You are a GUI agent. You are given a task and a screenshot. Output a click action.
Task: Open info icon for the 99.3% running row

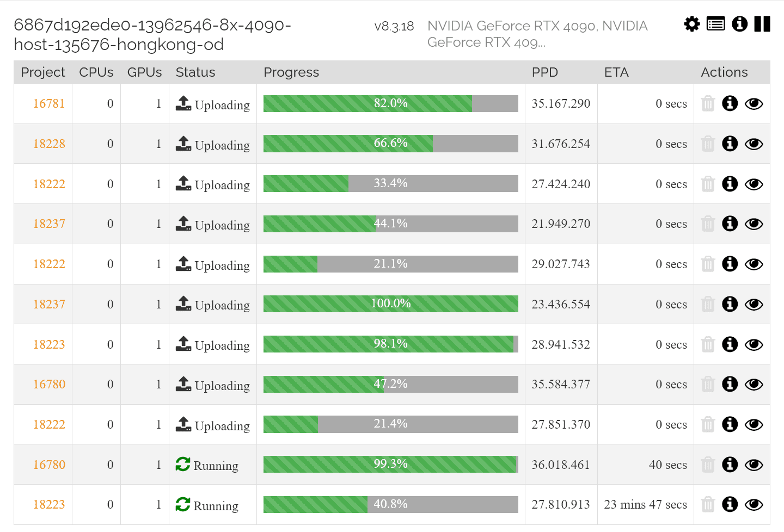[x=730, y=465]
